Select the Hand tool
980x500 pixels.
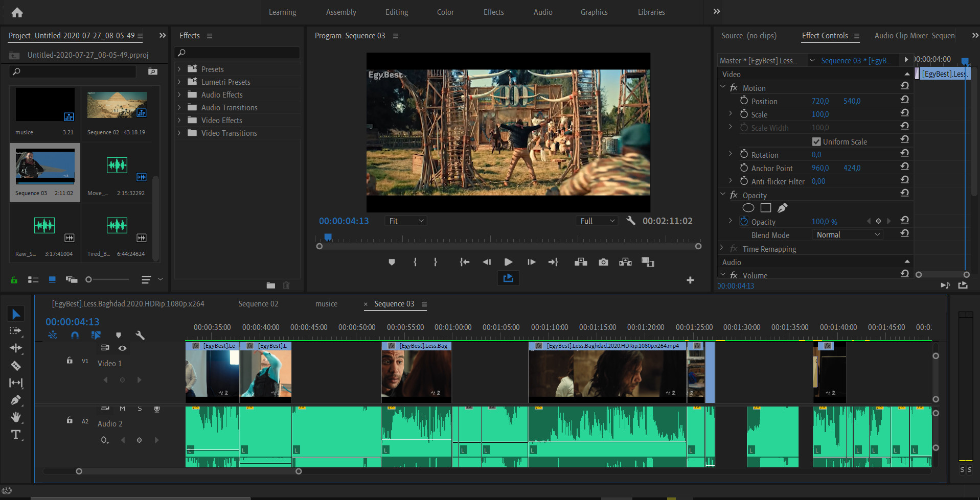click(16, 417)
